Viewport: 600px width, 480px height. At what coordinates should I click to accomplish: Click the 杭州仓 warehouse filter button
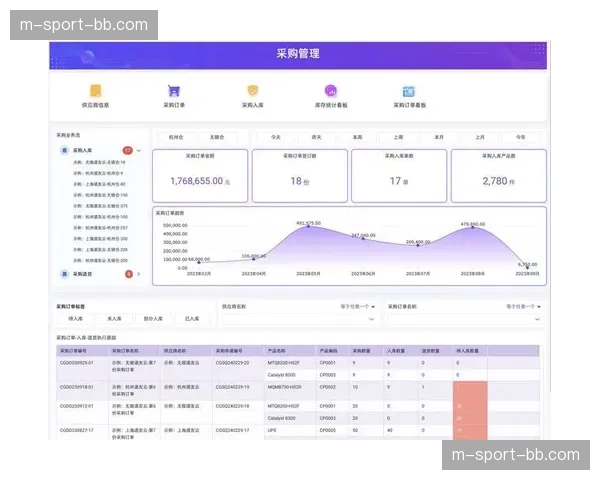(176, 137)
